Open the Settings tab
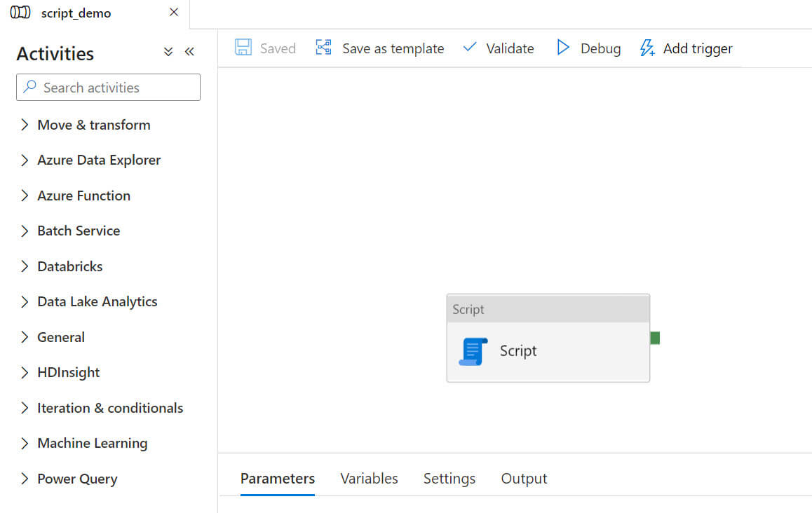Image resolution: width=812 pixels, height=513 pixels. click(x=449, y=479)
